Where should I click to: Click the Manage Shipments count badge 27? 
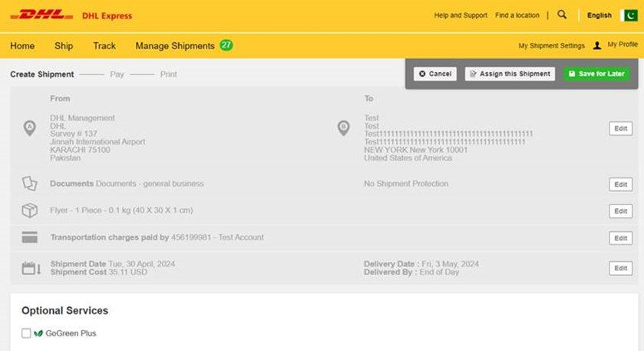click(226, 45)
